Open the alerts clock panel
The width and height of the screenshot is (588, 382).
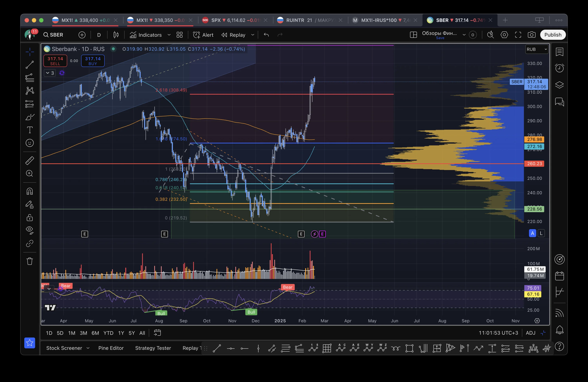[559, 68]
